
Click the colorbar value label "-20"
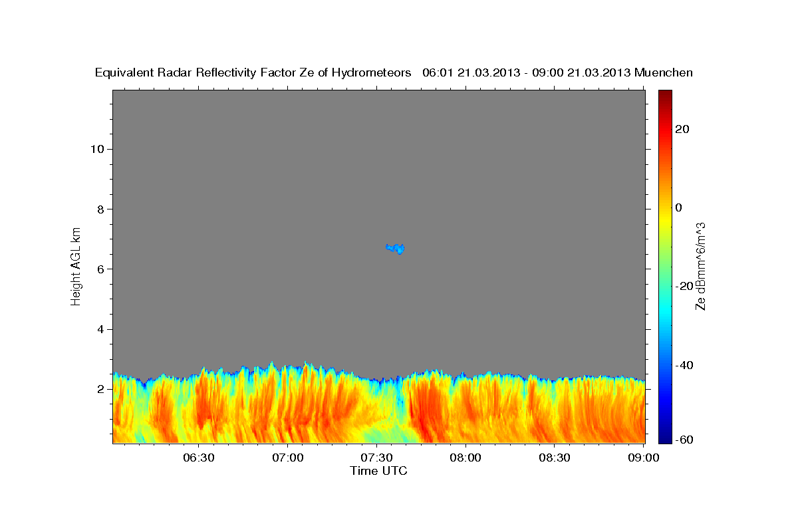(x=685, y=286)
